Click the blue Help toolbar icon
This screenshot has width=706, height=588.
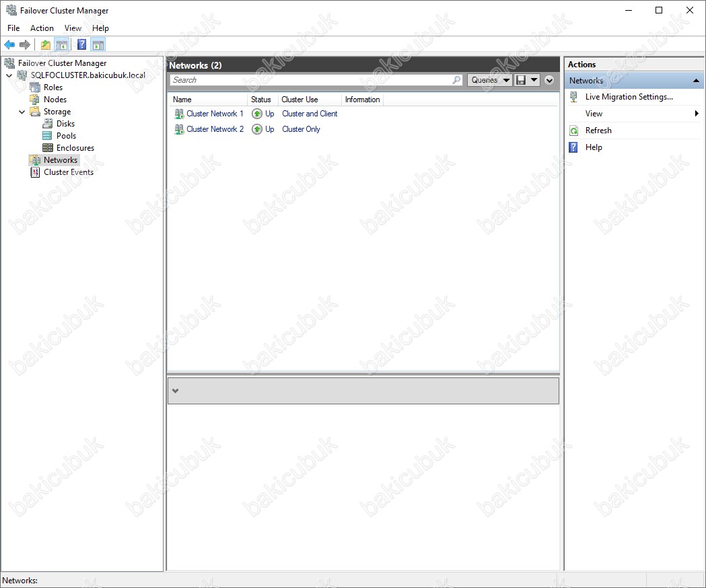click(81, 44)
